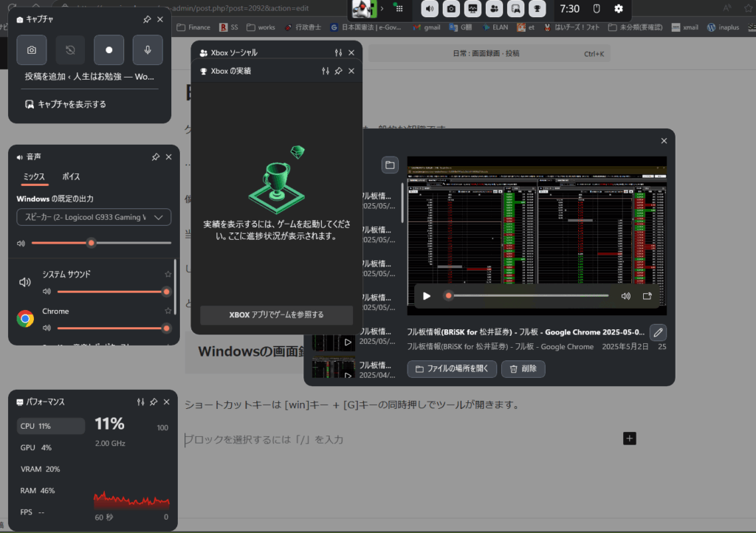Mute the Windows default output speaker icon
The image size is (756, 533).
click(21, 244)
